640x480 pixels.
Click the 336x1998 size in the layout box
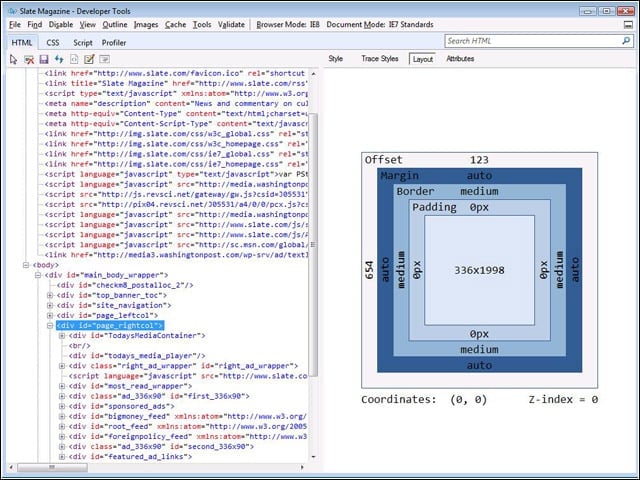point(479,270)
